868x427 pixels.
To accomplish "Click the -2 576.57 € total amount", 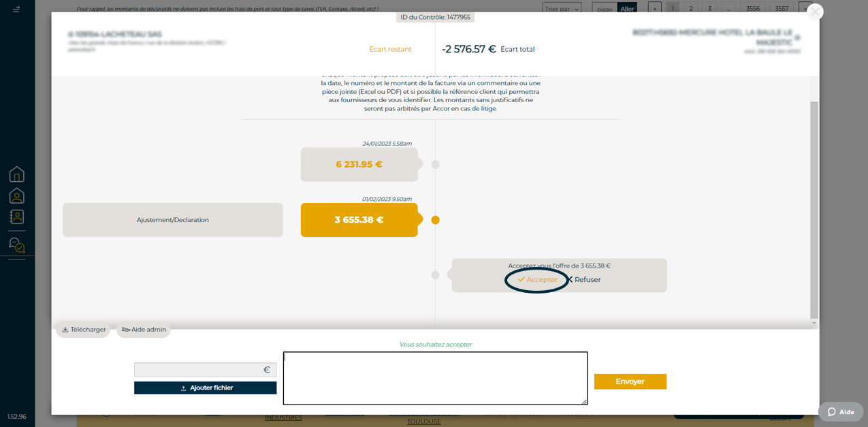I will 469,49.
